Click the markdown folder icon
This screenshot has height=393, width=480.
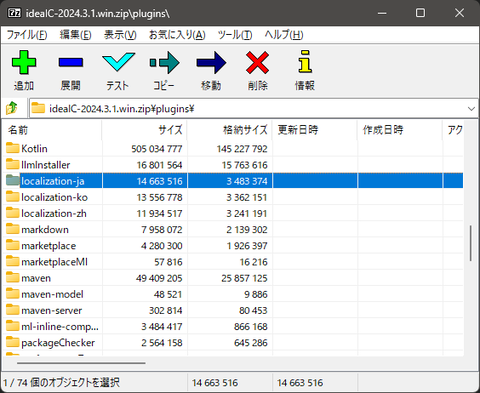point(13,229)
